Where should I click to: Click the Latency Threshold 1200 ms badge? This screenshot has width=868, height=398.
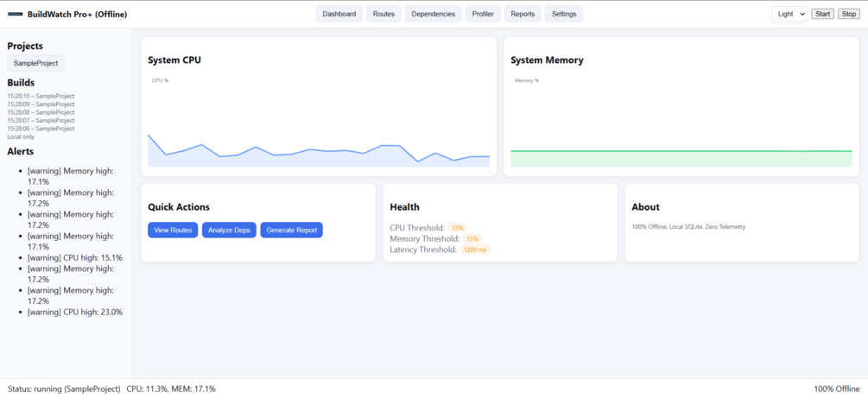475,250
